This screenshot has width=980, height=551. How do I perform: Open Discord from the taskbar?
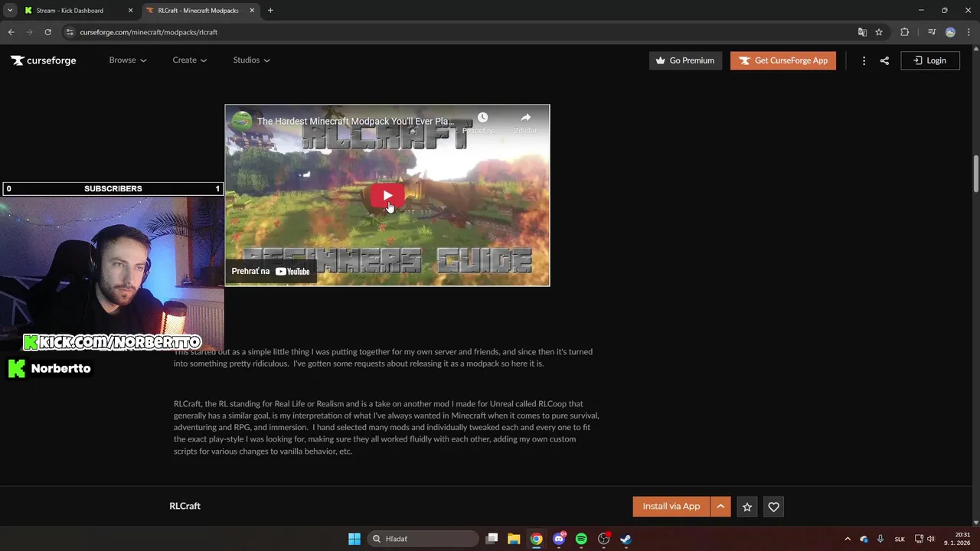point(559,539)
